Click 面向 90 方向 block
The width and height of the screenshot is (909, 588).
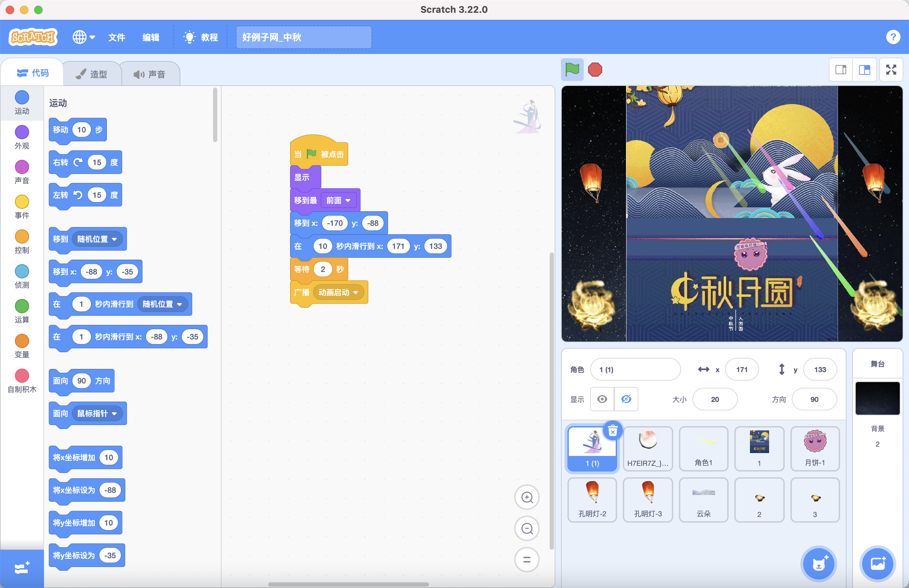tap(82, 381)
